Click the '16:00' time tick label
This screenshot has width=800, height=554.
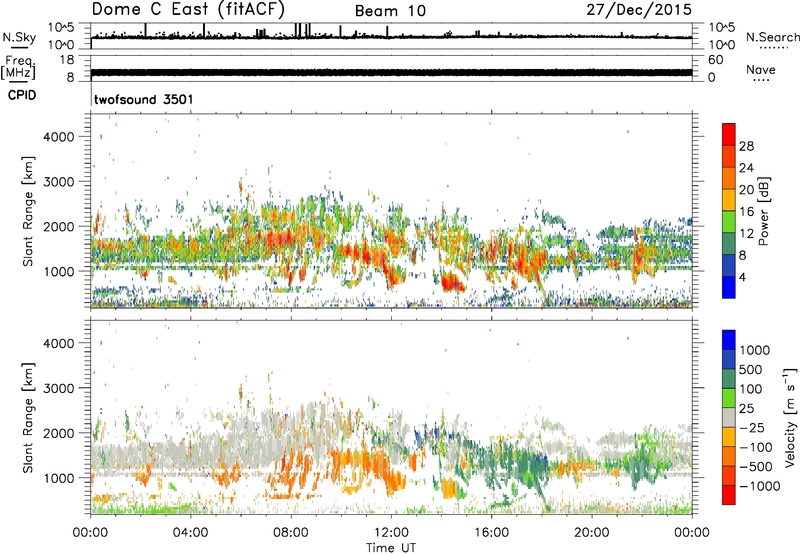[491, 533]
